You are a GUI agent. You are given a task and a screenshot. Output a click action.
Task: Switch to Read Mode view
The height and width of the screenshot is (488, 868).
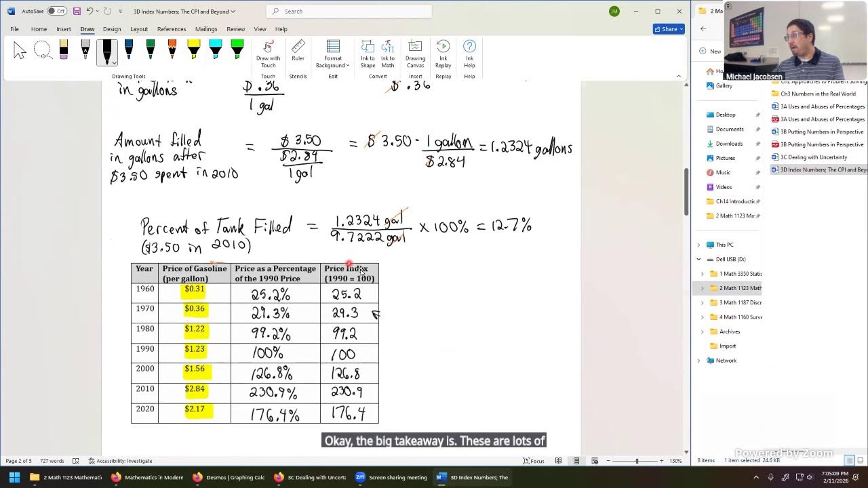click(x=558, y=461)
